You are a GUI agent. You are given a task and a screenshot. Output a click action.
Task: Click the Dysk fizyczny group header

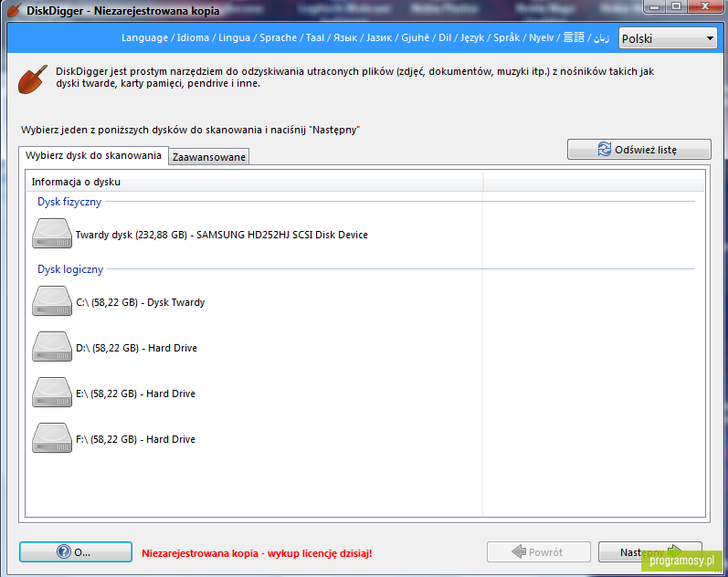(x=69, y=202)
